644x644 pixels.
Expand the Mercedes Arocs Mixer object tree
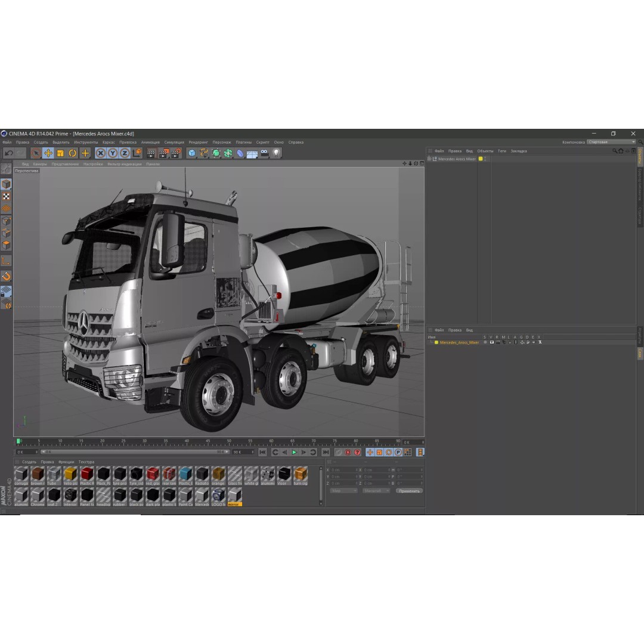(x=429, y=159)
